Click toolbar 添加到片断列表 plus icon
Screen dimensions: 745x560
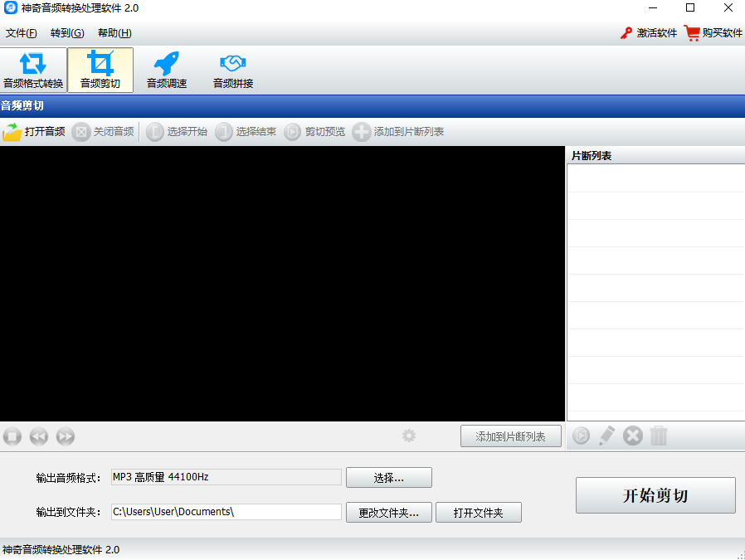coord(362,132)
